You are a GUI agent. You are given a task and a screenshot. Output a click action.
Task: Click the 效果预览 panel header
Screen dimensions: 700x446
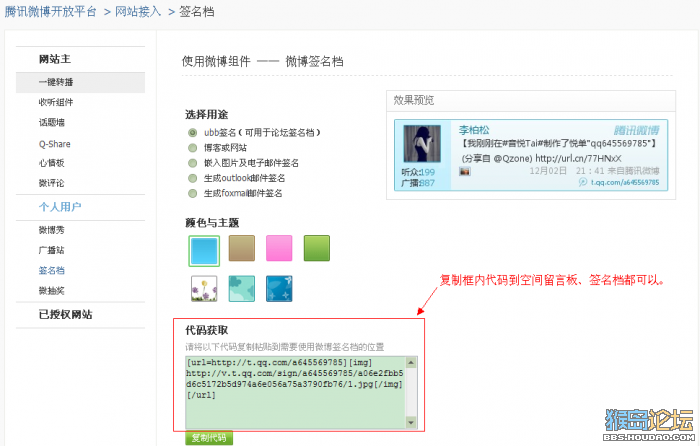tap(530, 100)
